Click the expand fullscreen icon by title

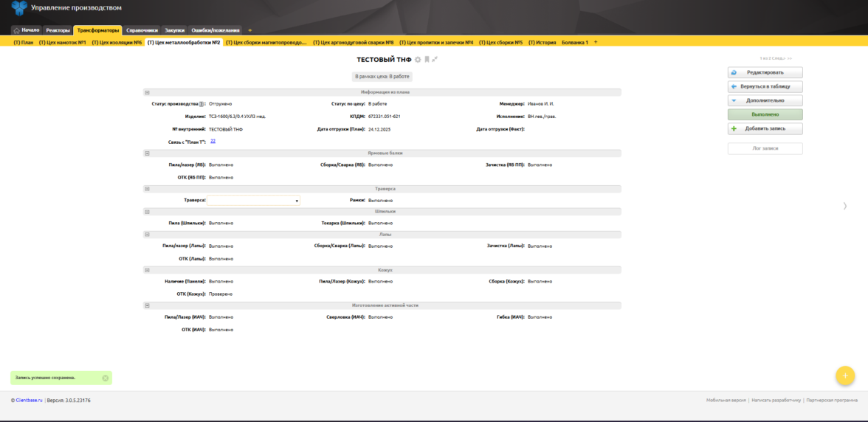pyautogui.click(x=435, y=59)
